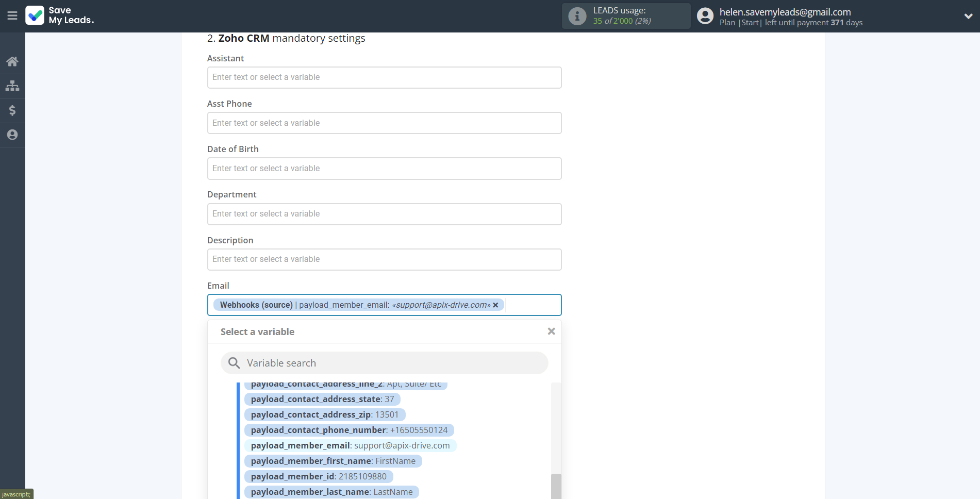Select payload_contact_address_state variable

(x=322, y=399)
